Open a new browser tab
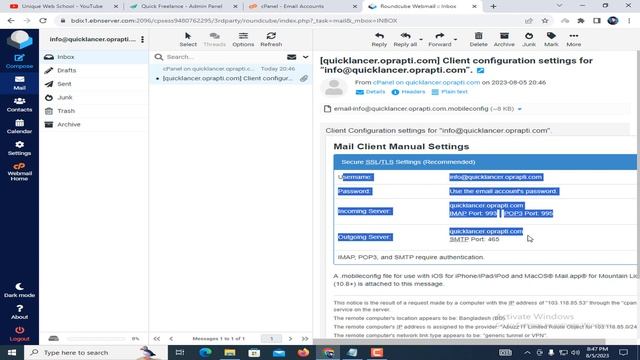 [493, 6]
